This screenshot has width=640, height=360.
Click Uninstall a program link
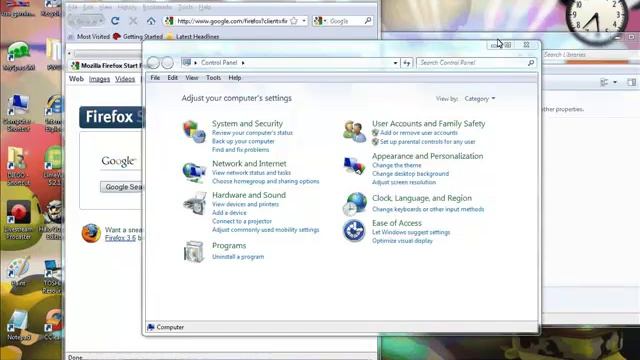pyautogui.click(x=238, y=257)
